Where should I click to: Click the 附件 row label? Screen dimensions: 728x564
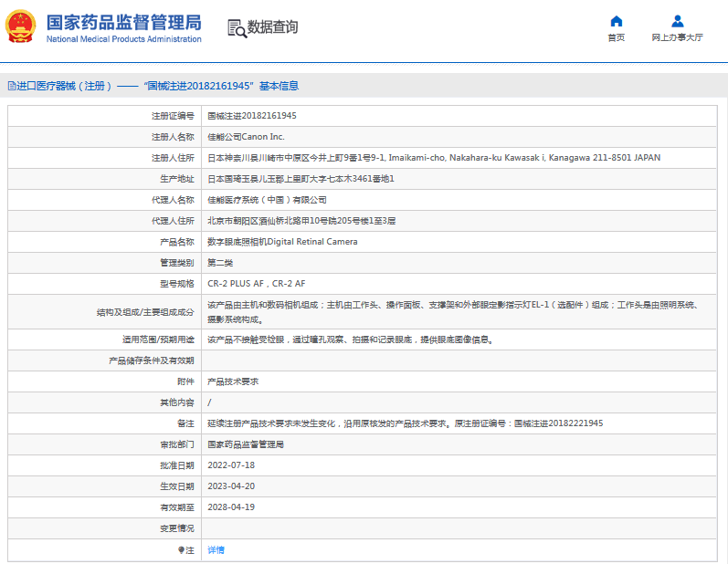coord(185,381)
